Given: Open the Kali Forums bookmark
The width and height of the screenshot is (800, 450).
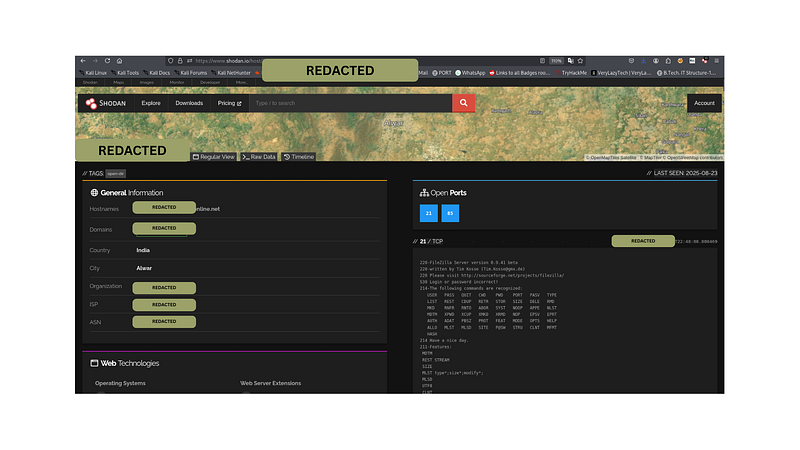Looking at the screenshot, I should 191,73.
